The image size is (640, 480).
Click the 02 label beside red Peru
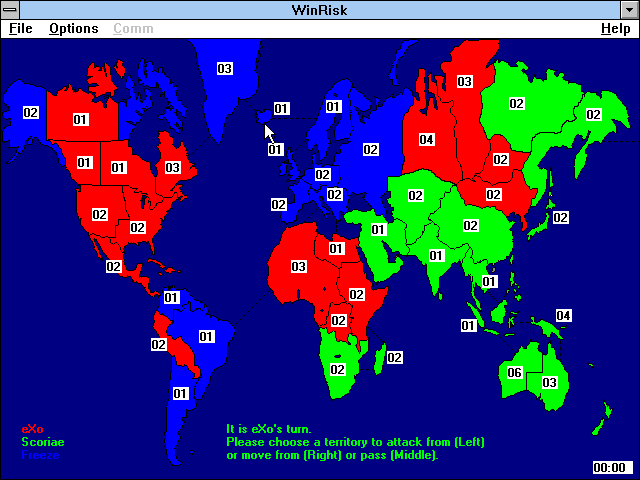coord(159,345)
